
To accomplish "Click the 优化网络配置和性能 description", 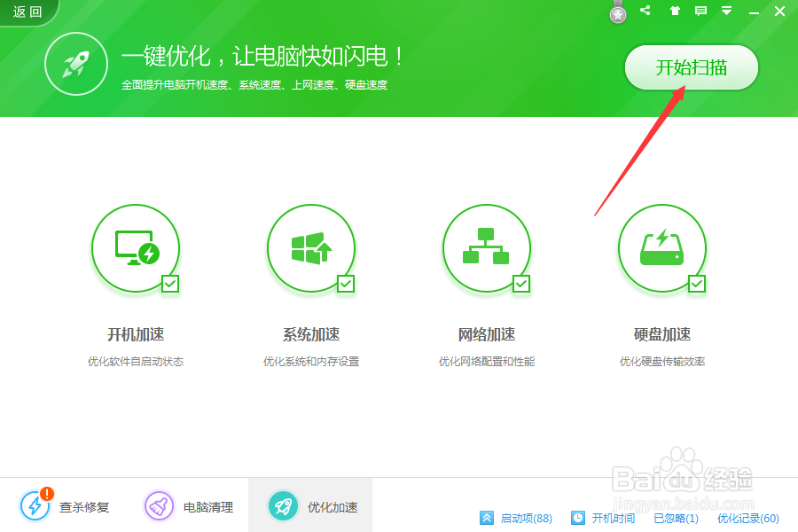I will pyautogui.click(x=487, y=362).
